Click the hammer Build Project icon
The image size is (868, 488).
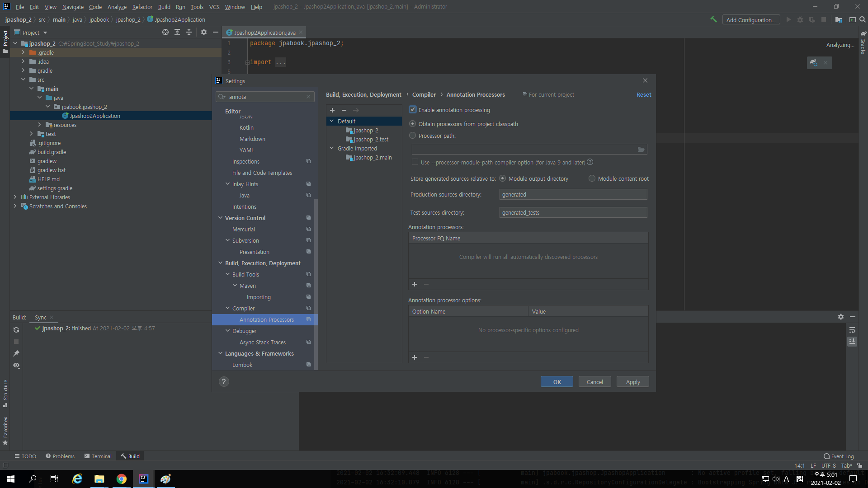click(713, 19)
